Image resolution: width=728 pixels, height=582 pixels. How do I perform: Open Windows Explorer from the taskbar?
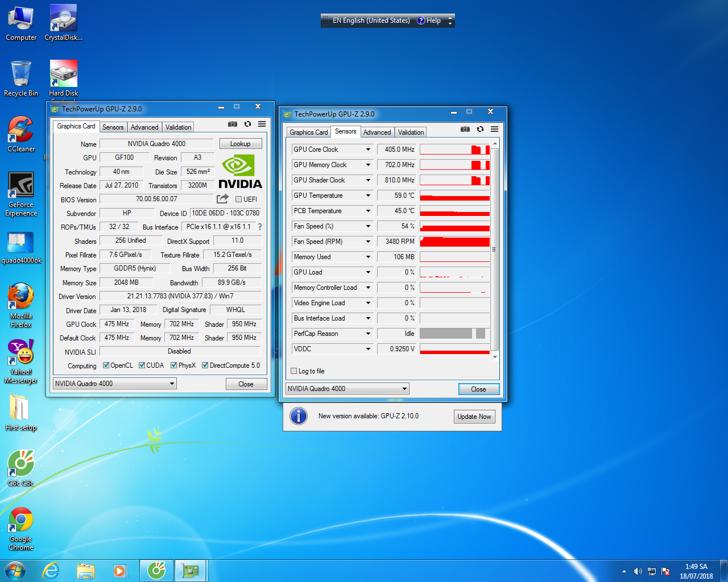[86, 570]
